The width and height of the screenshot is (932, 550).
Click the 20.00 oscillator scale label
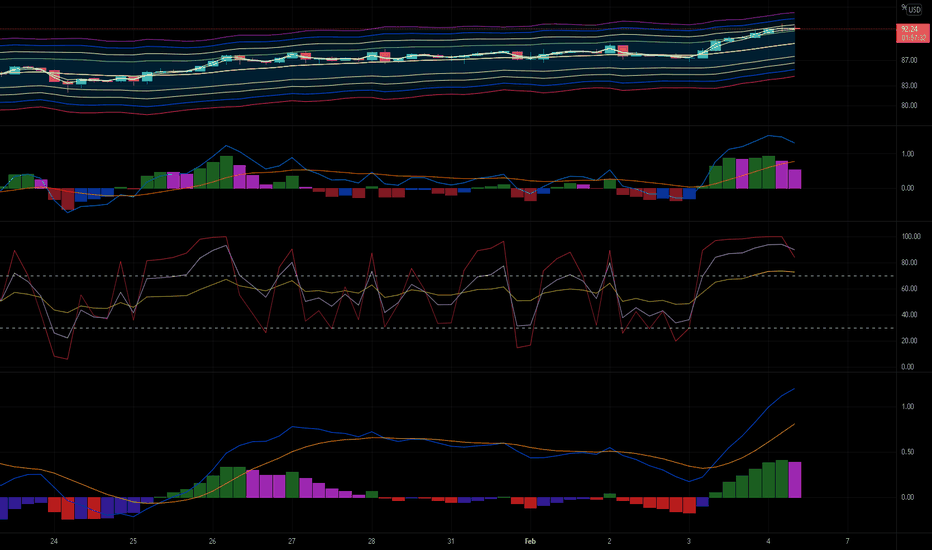click(x=909, y=341)
